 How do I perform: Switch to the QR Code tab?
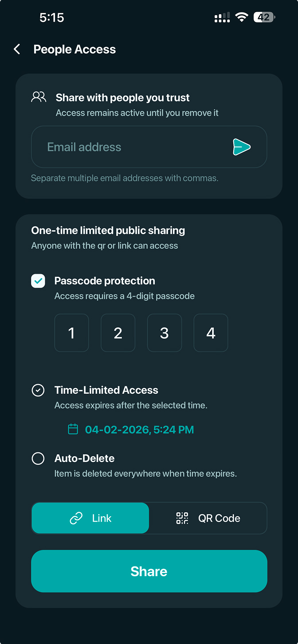click(208, 518)
